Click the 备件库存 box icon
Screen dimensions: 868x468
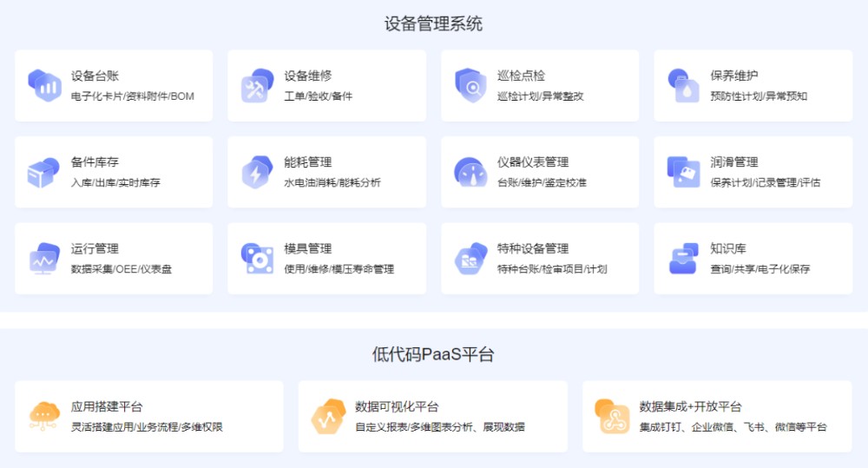pos(44,172)
